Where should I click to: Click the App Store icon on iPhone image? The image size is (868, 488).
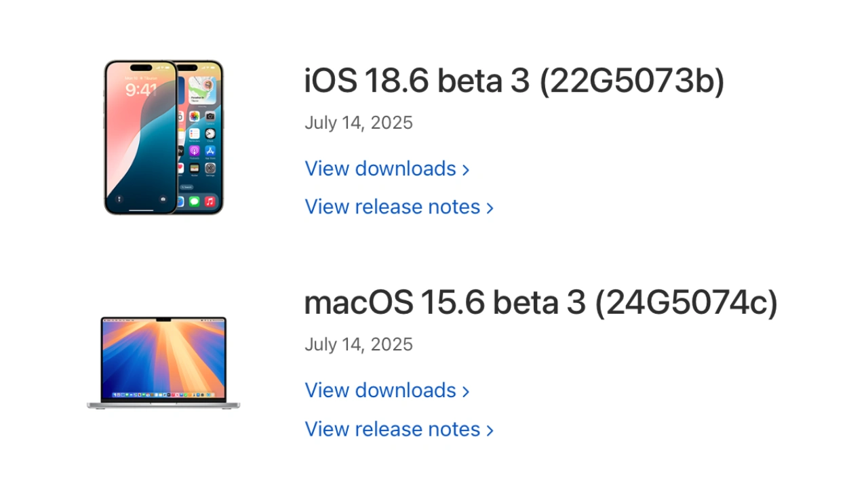(210, 150)
